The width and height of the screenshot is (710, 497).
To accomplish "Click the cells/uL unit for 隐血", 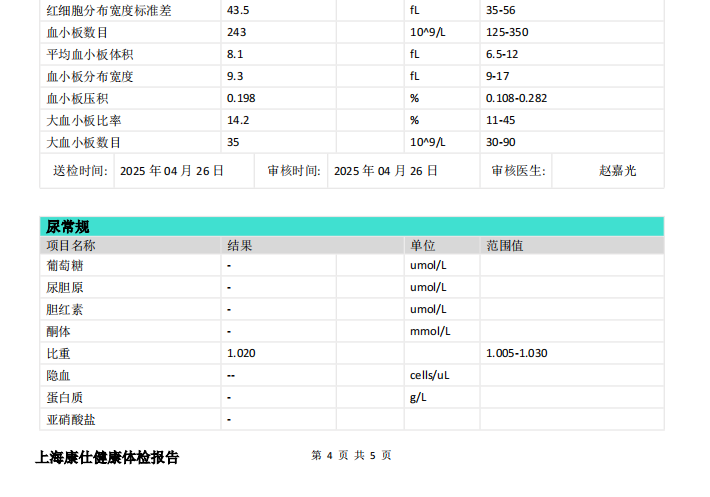I will coord(431,375).
